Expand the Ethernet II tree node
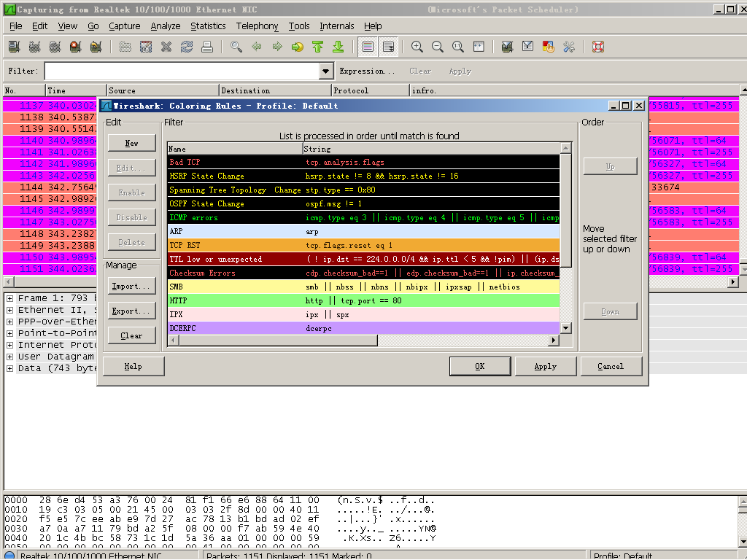 coord(9,310)
